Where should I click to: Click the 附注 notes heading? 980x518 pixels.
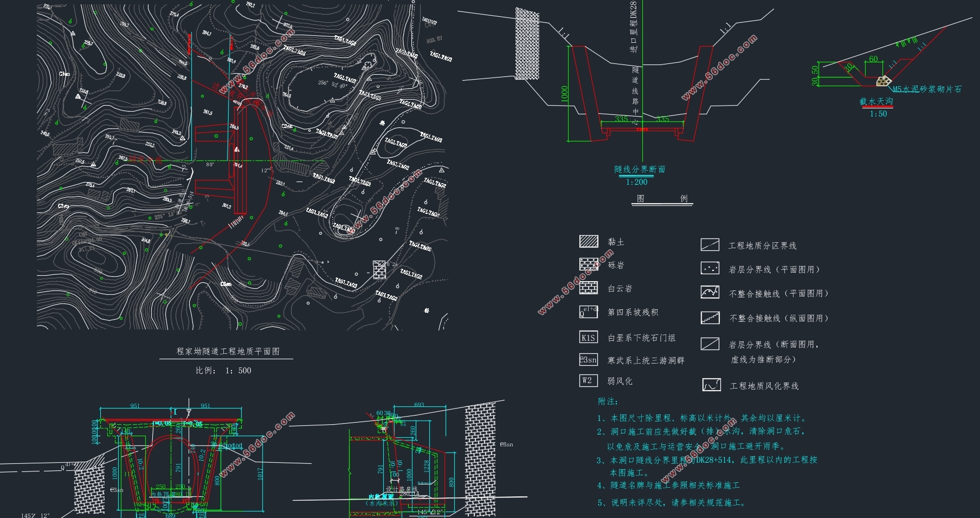pyautogui.click(x=608, y=402)
